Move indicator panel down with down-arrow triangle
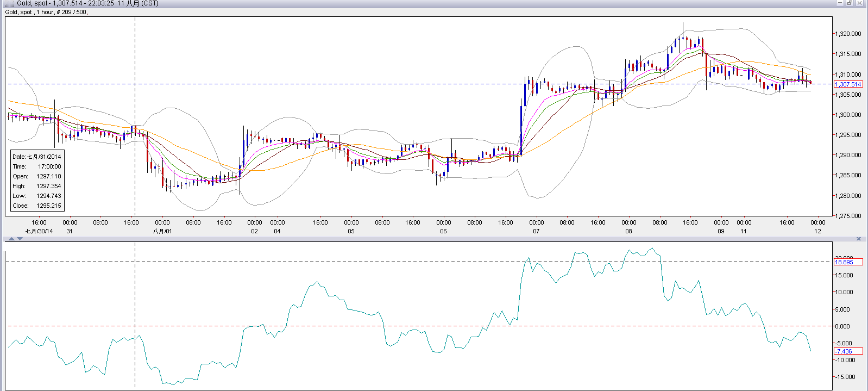 (x=20, y=239)
